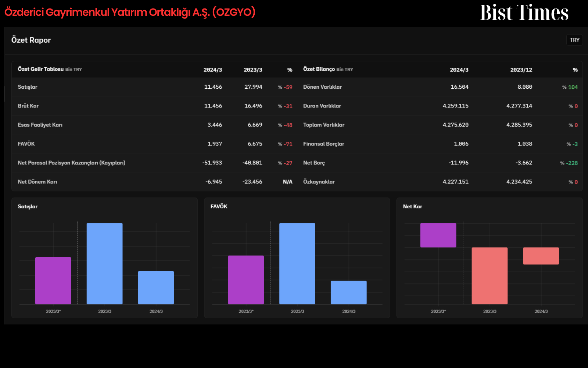The width and height of the screenshot is (588, 368).
Task: Select the % 104 change value
Action: (x=570, y=87)
